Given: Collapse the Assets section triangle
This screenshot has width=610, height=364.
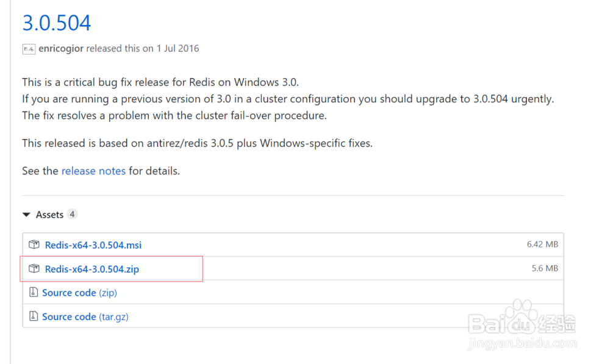Looking at the screenshot, I should tap(26, 215).
